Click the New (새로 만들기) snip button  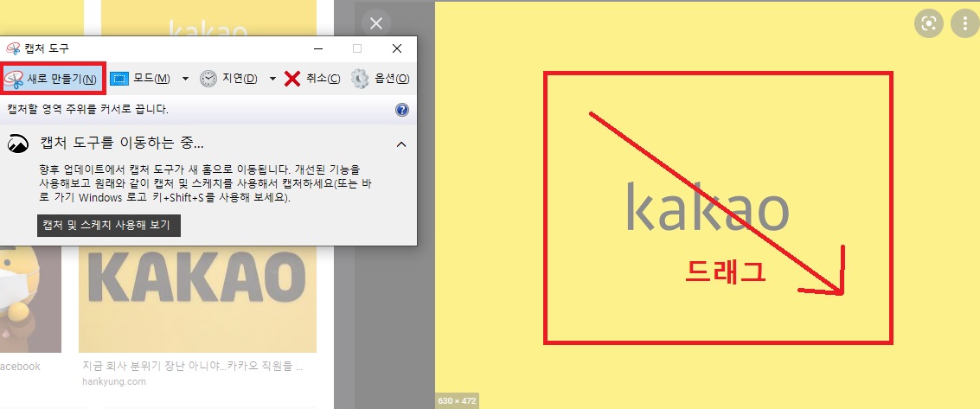(x=53, y=79)
